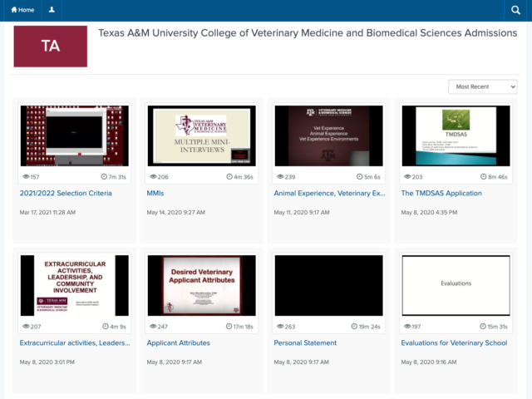
Task: Go to the Home page
Action: 22,10
